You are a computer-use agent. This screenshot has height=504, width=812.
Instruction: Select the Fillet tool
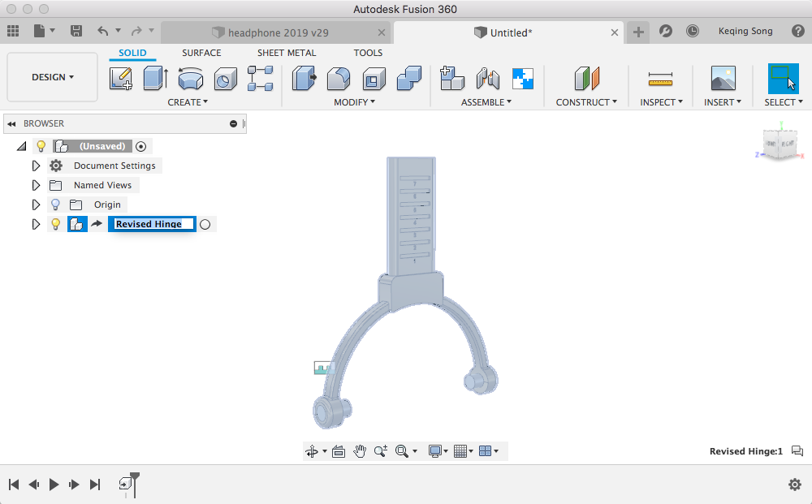pyautogui.click(x=339, y=79)
